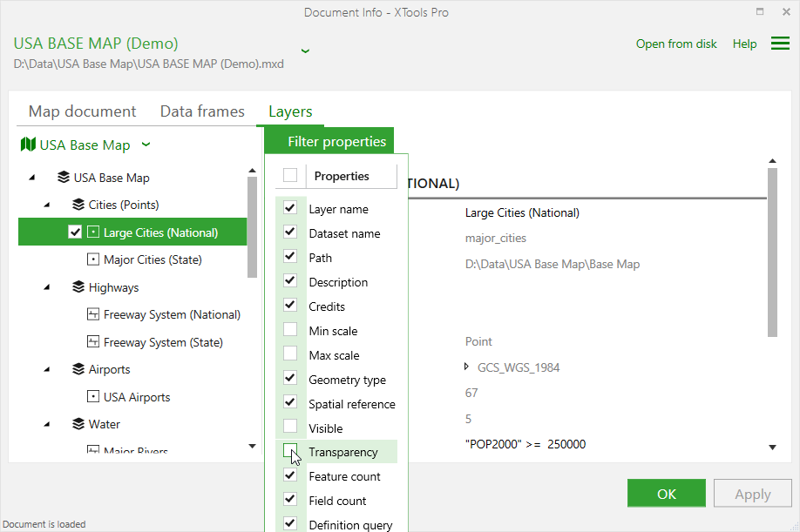Collapse the Highways group
The height and width of the screenshot is (532, 800).
pyautogui.click(x=47, y=287)
